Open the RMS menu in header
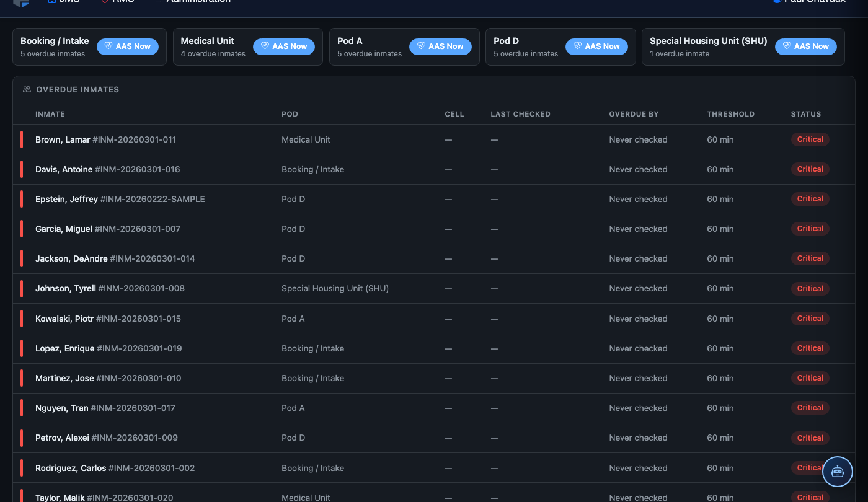The image size is (868, 502). point(117,2)
